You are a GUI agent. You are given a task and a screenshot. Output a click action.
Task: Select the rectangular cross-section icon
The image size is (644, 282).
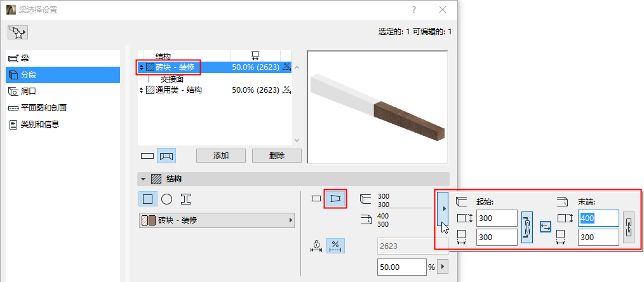pyautogui.click(x=147, y=199)
